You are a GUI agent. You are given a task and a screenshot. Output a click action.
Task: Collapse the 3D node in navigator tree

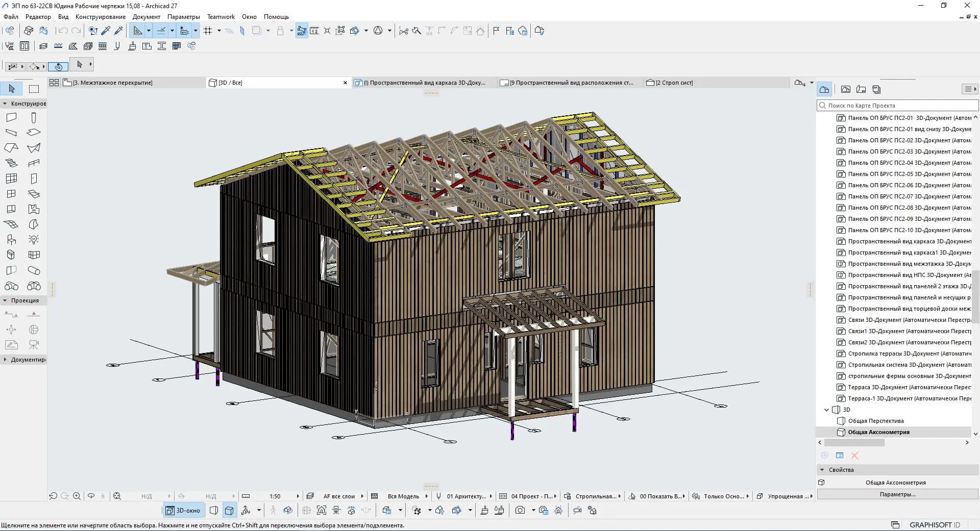(x=826, y=410)
